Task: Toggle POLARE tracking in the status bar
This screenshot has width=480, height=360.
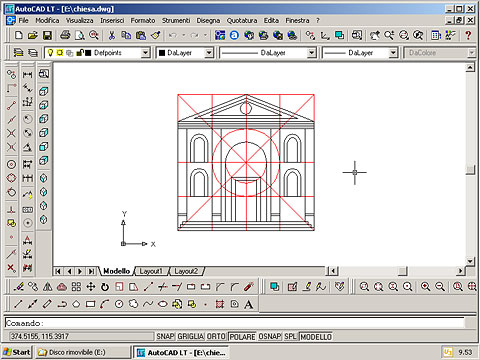Action: click(x=242, y=337)
